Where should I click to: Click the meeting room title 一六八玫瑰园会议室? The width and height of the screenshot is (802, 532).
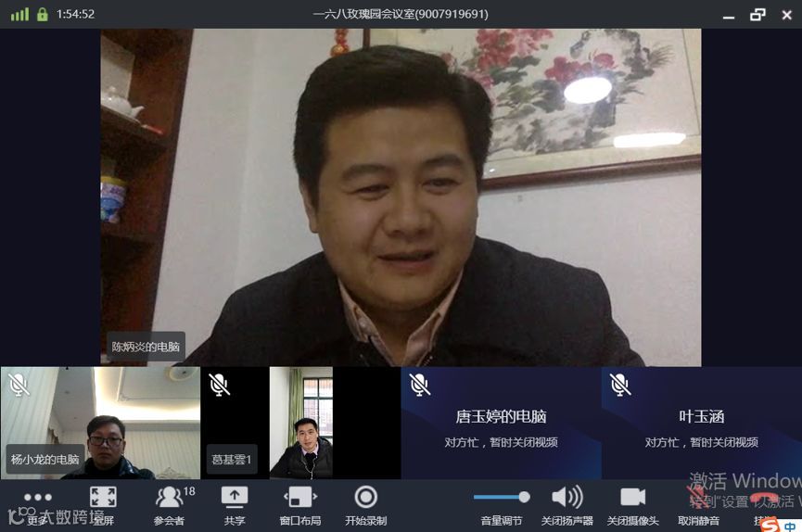[x=401, y=14]
